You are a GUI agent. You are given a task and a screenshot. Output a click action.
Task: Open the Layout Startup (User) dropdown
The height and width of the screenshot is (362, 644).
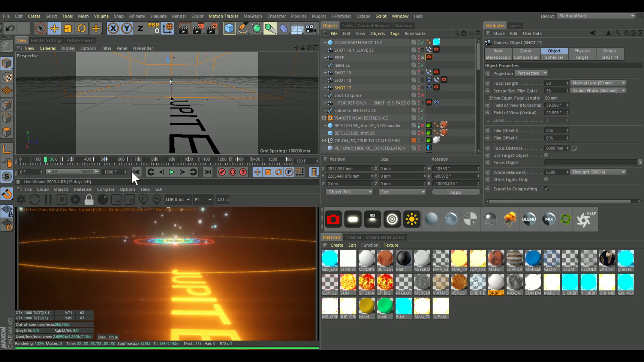point(596,16)
